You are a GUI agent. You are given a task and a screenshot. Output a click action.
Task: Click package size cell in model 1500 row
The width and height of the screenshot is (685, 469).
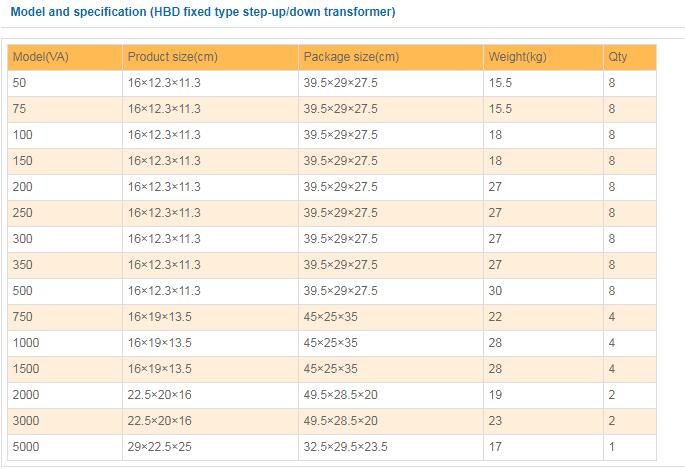pyautogui.click(x=391, y=369)
